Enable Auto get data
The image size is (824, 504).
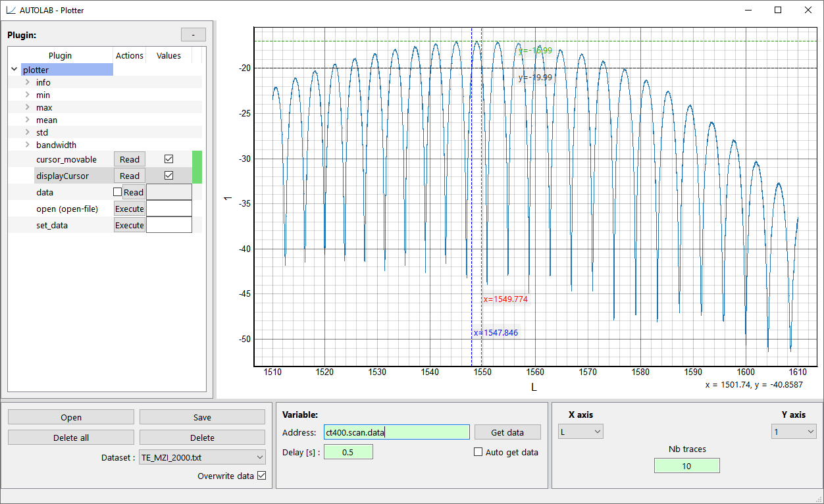pos(478,452)
